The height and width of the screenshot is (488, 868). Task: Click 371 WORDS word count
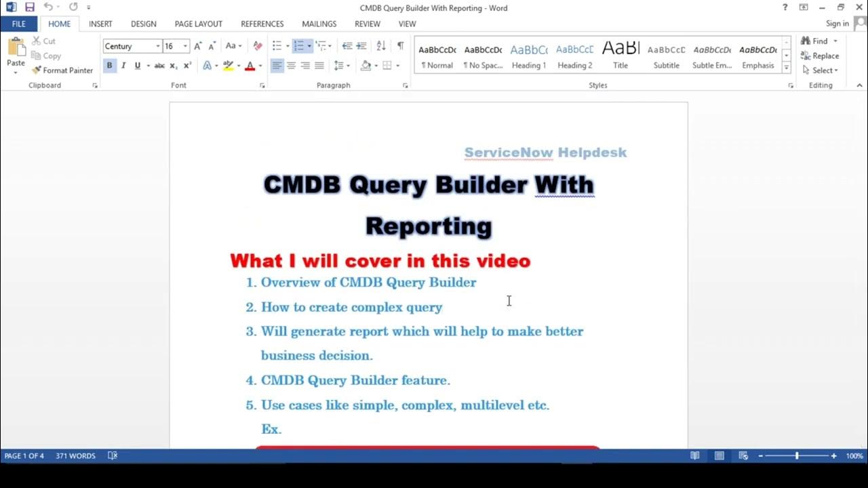point(75,456)
